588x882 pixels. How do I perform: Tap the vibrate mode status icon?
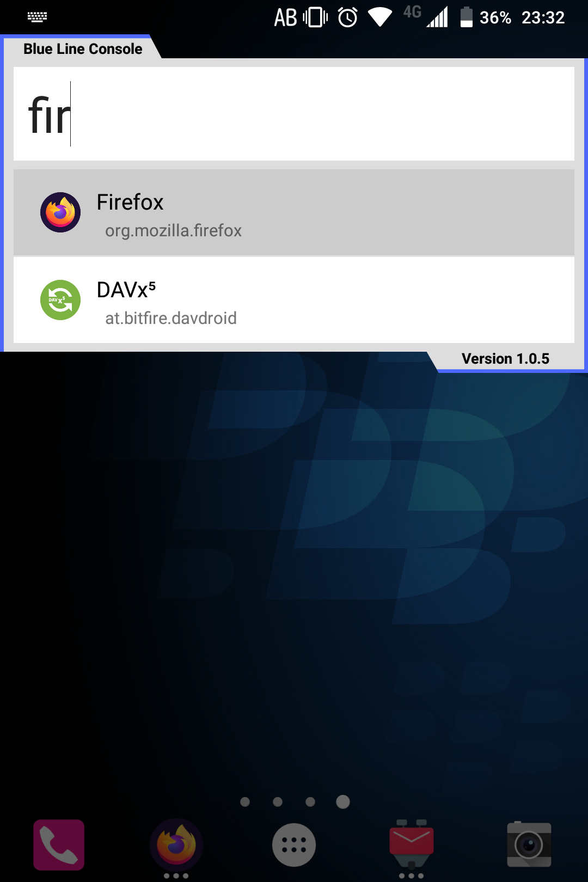(x=315, y=17)
